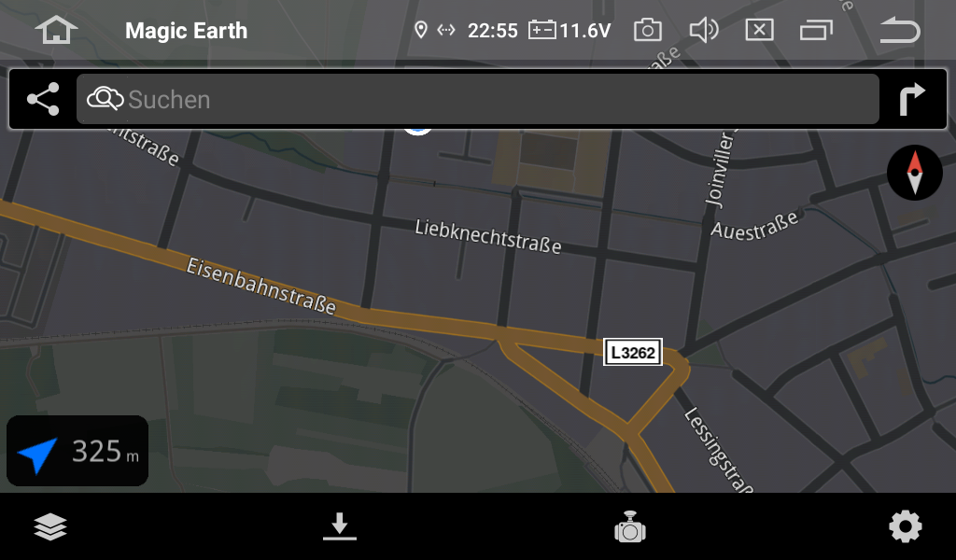Screen dimensions: 956x560
Task: Take a screenshot with the camera icon
Action: point(648,30)
